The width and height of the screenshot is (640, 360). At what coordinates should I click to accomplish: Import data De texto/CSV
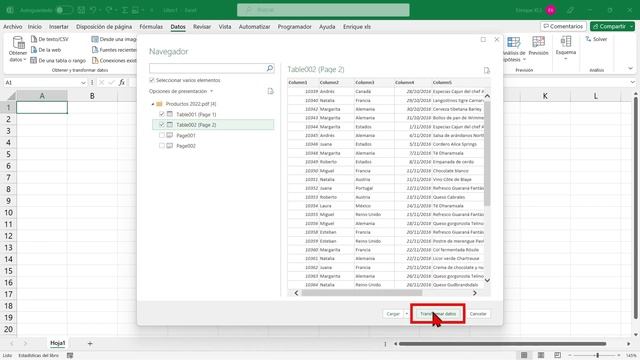tap(49, 39)
